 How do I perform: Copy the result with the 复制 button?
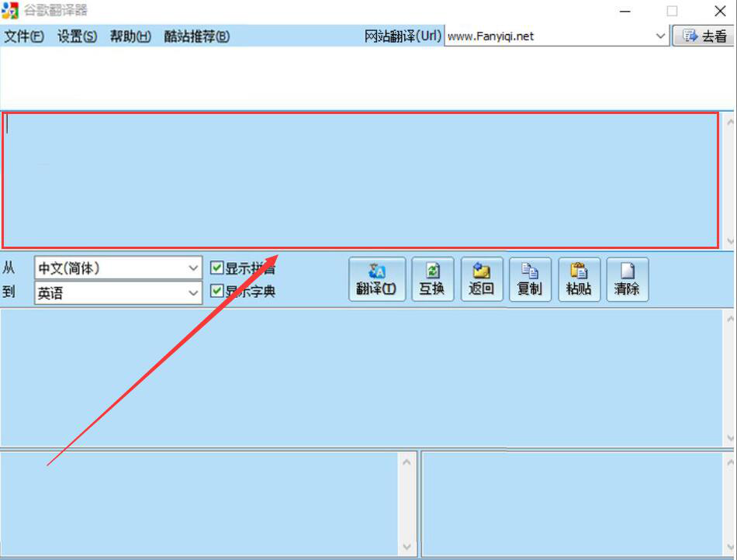(530, 279)
